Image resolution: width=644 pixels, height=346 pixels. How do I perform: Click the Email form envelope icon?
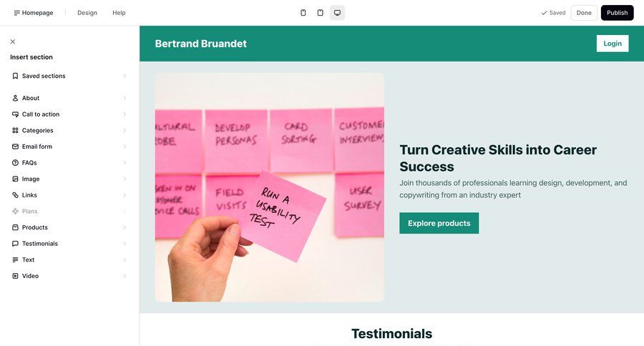tap(15, 147)
